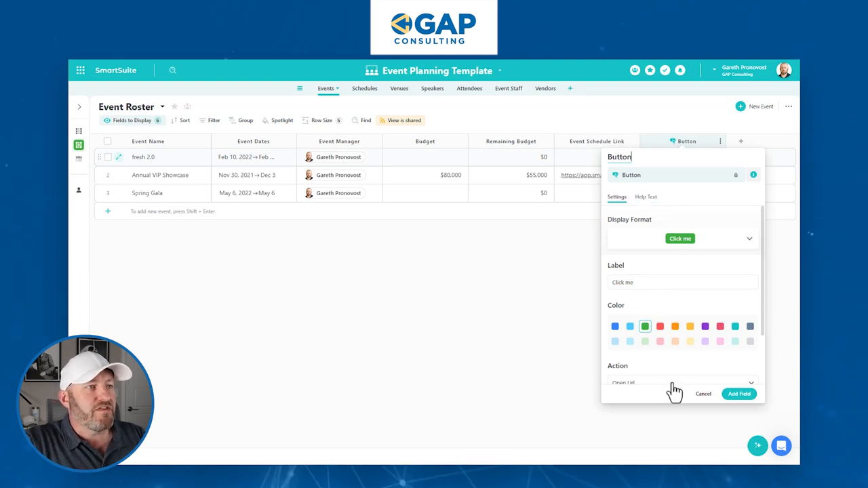The height and width of the screenshot is (488, 868).
Task: Favorite the Event Roster view star
Action: pos(174,107)
